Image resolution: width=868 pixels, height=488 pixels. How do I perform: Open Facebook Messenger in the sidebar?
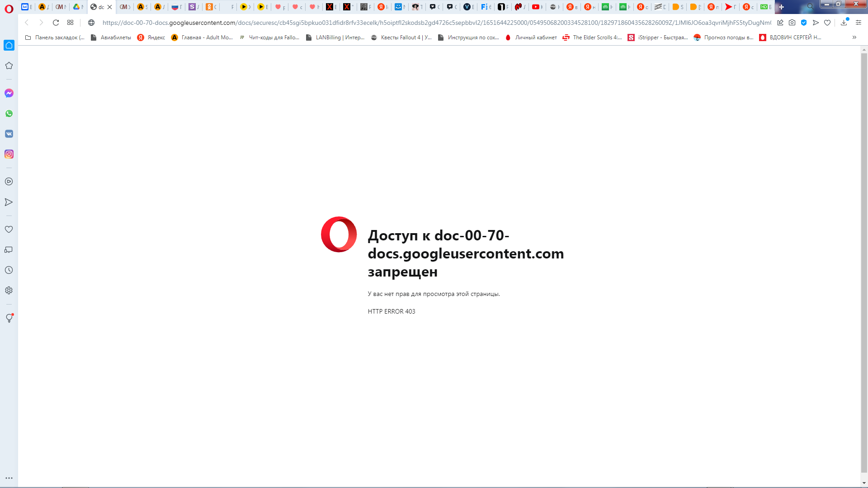[x=9, y=93]
